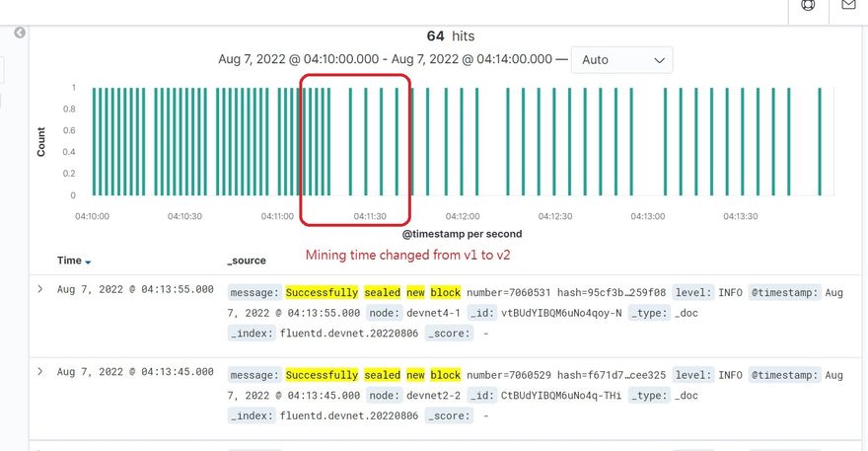Click the first histogram bar at 04:10:00
868x451 pixels.
pos(95,141)
